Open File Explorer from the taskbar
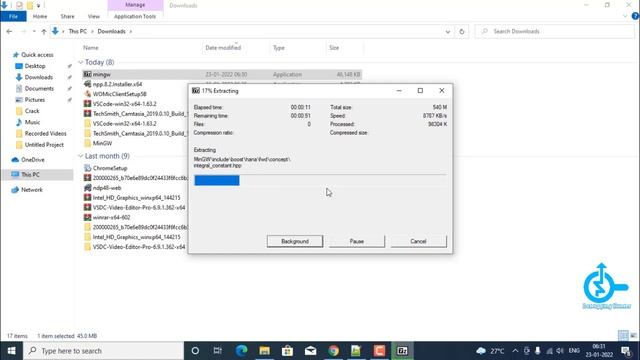Screen dimensions: 640x360 click(264, 351)
